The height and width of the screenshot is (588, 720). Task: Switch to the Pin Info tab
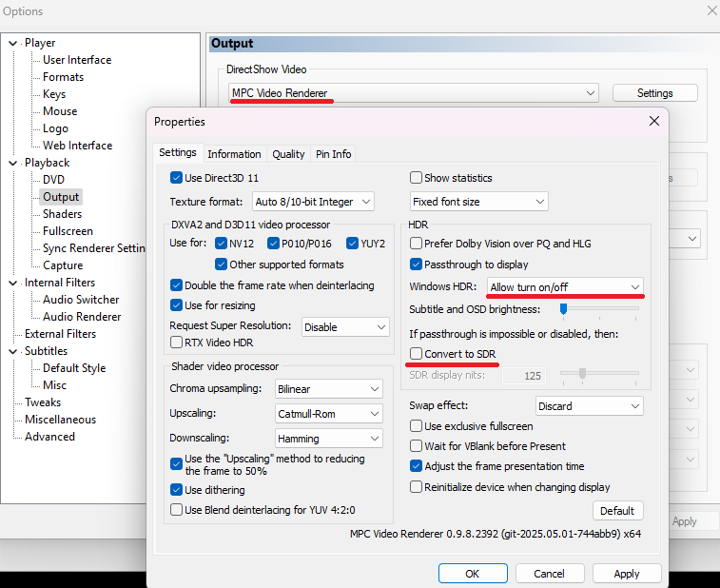pyautogui.click(x=333, y=154)
